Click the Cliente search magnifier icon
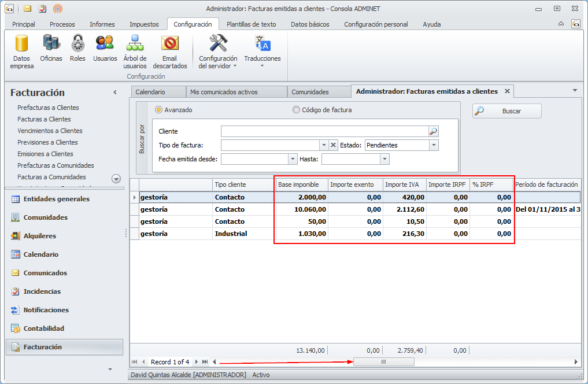Image resolution: width=588 pixels, height=384 pixels. tap(433, 131)
